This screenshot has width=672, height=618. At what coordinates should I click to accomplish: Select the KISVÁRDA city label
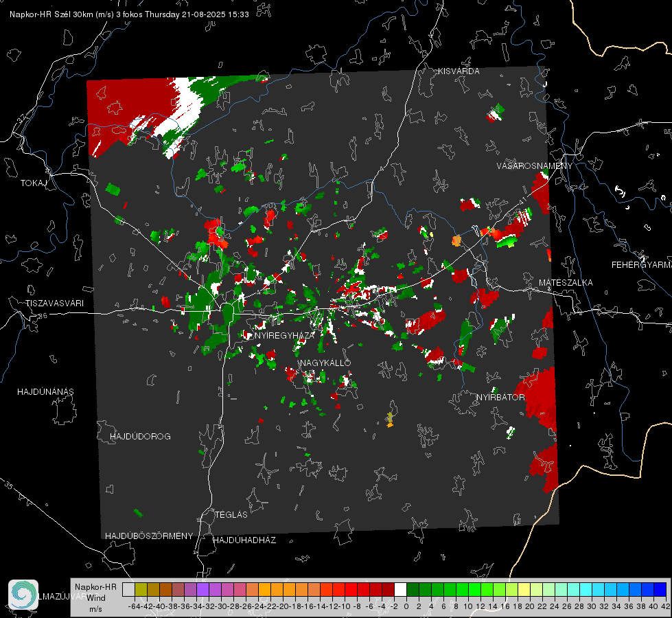pos(459,71)
